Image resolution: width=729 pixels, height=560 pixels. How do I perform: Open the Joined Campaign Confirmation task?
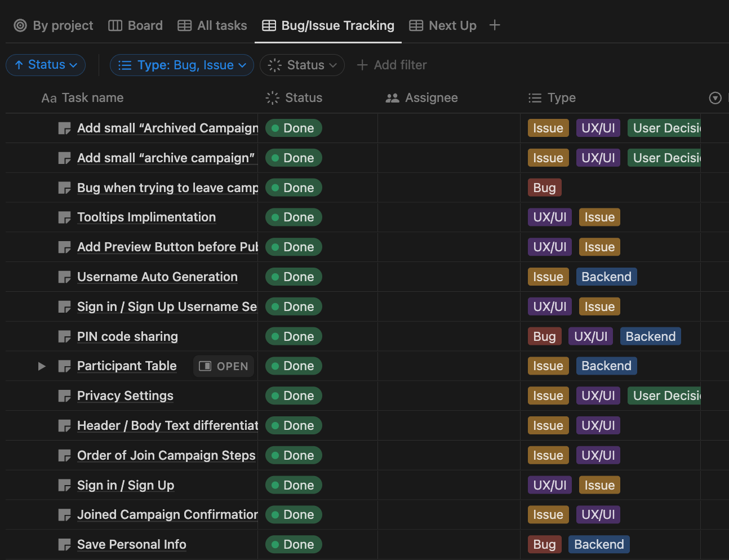click(x=168, y=515)
